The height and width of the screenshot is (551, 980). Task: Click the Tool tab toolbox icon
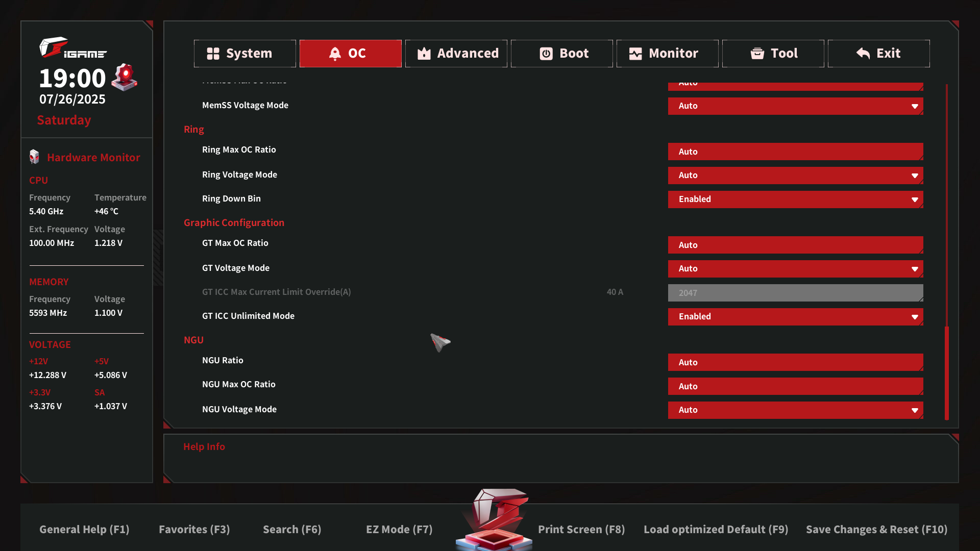[757, 54]
